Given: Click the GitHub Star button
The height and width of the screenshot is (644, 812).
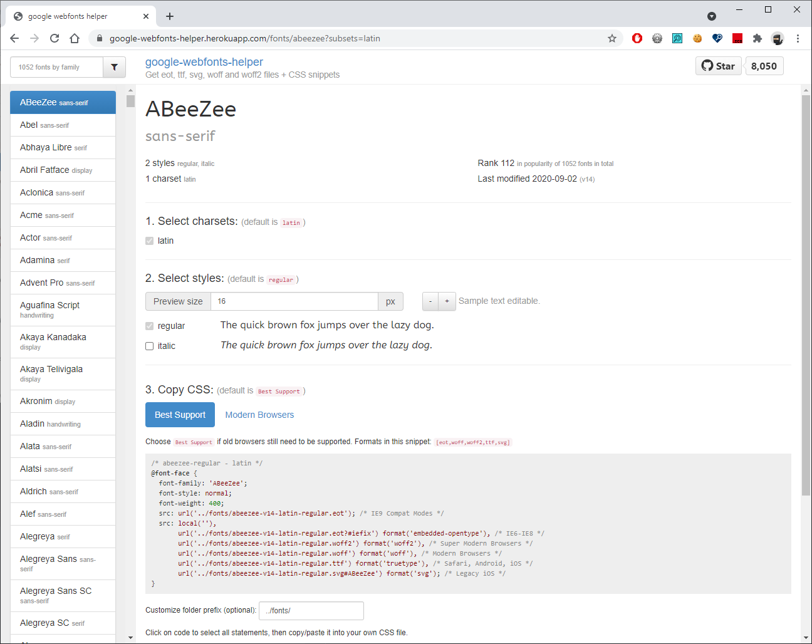Looking at the screenshot, I should [719, 66].
